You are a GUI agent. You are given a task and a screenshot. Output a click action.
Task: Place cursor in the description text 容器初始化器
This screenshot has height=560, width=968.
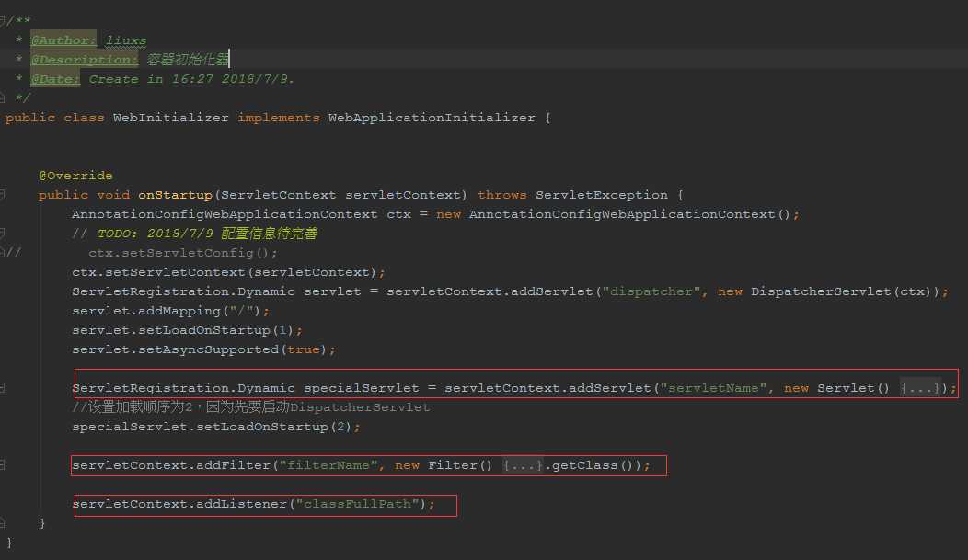(x=188, y=60)
